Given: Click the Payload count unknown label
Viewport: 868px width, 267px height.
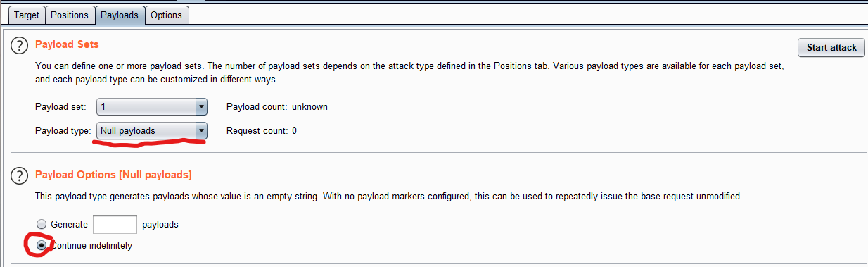Looking at the screenshot, I should click(277, 107).
